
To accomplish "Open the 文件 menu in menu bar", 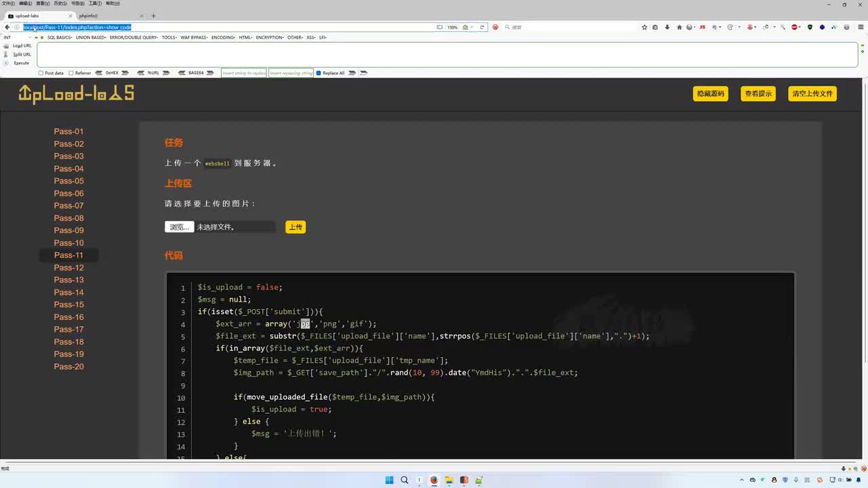I will (7, 3).
